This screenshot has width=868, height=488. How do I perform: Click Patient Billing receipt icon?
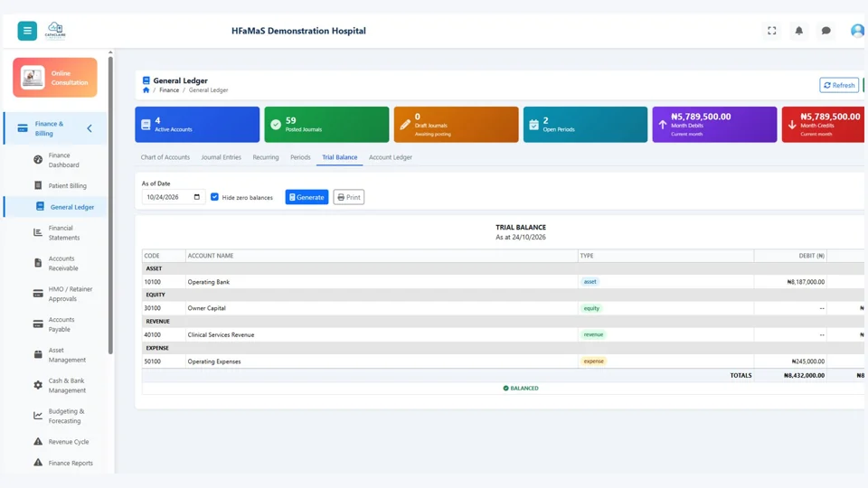(38, 185)
